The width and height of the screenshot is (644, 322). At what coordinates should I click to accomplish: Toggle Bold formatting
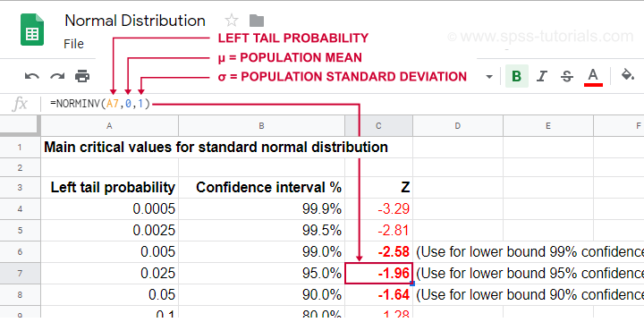coord(517,76)
